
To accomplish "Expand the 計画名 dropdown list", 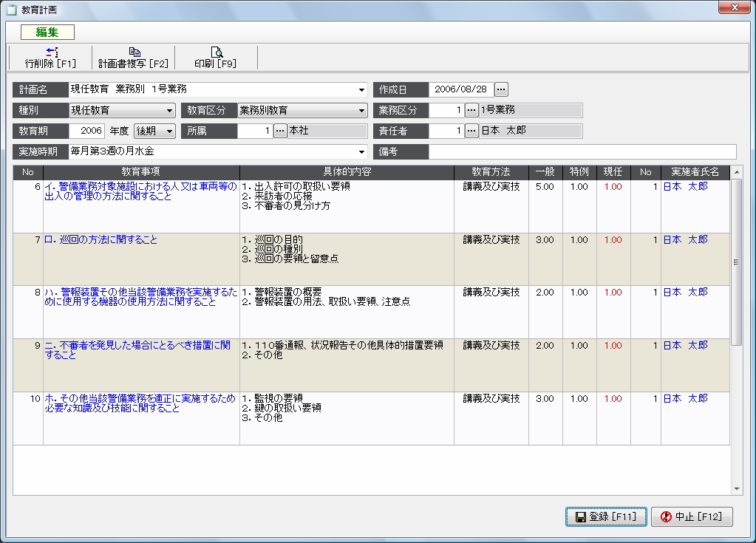I will (361, 90).
